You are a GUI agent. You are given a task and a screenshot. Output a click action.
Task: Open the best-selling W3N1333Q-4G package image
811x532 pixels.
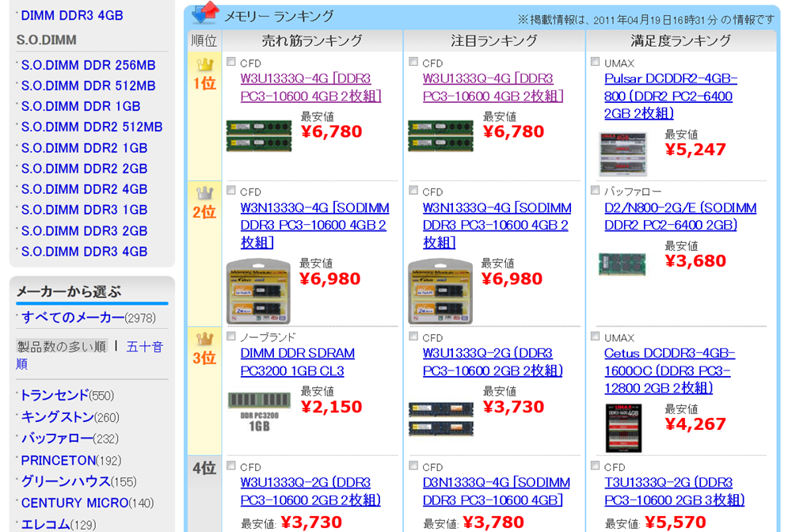tap(259, 291)
